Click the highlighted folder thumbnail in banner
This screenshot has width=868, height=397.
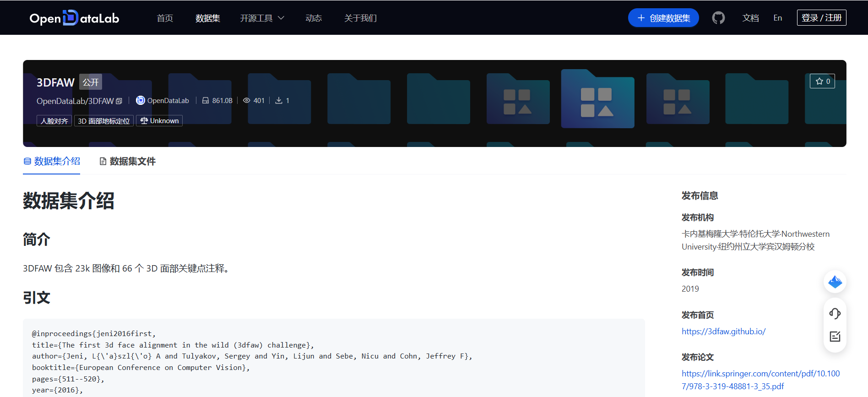tap(597, 98)
